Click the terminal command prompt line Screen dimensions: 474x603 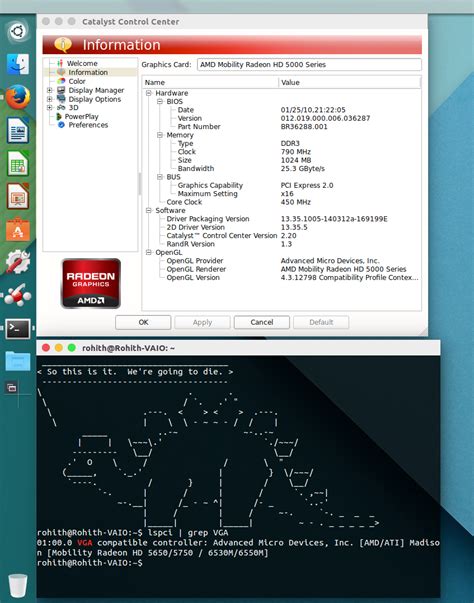pos(90,563)
